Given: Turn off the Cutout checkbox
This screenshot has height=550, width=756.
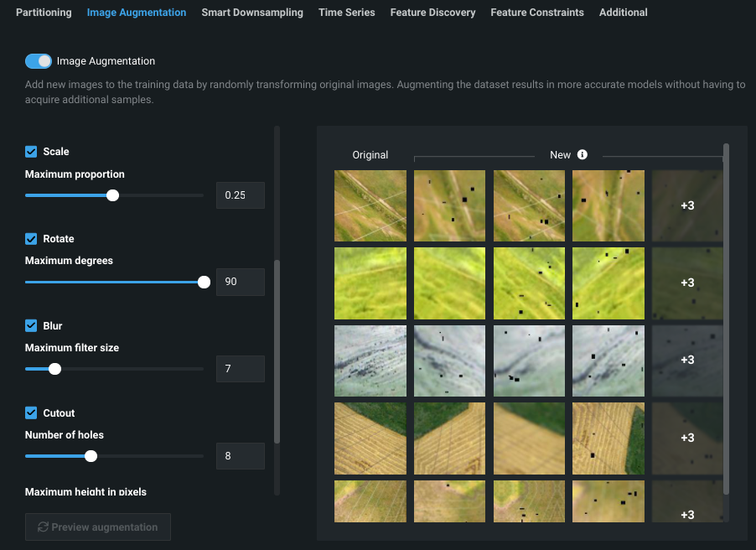Looking at the screenshot, I should pyautogui.click(x=31, y=413).
